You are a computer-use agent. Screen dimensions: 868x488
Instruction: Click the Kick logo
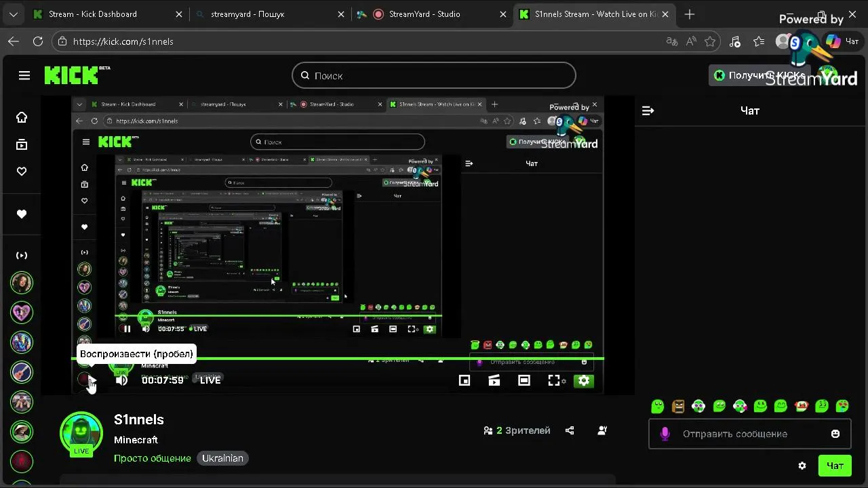click(x=72, y=75)
